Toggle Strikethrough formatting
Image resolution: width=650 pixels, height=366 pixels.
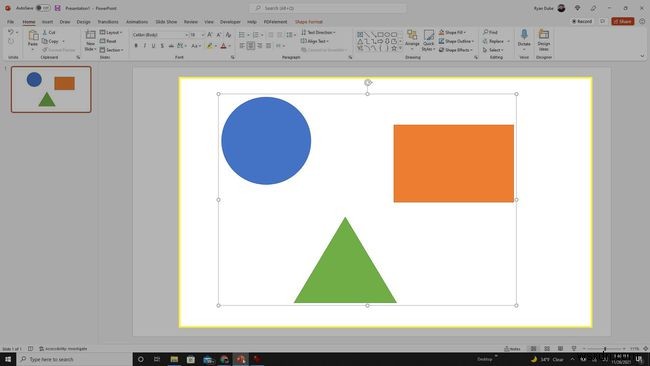[171, 46]
